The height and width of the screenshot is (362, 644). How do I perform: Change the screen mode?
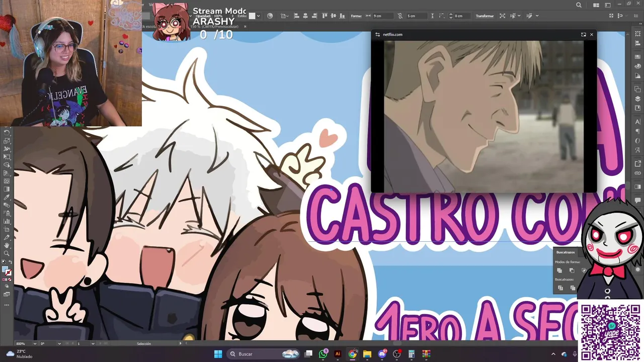[x=7, y=294]
